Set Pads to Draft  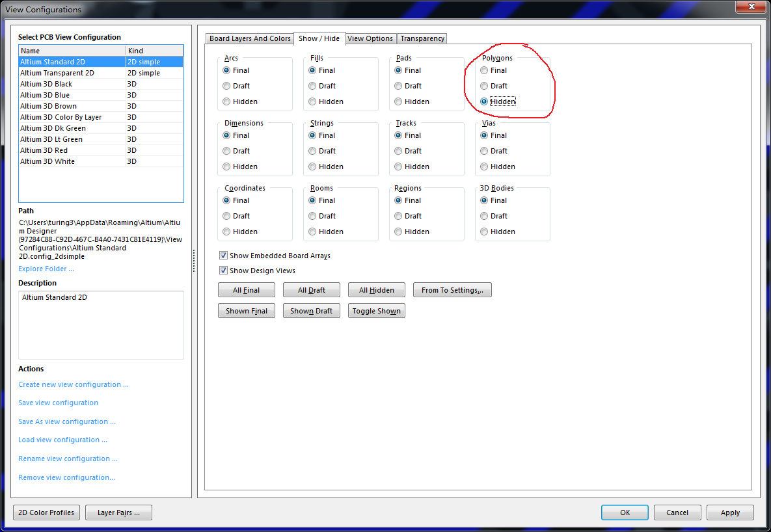(x=398, y=86)
